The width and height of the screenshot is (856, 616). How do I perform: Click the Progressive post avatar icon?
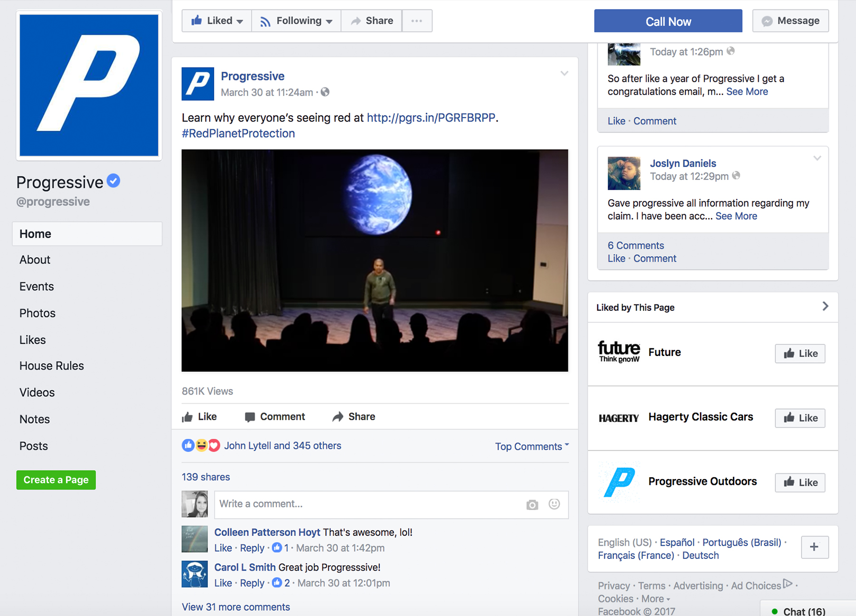click(198, 84)
